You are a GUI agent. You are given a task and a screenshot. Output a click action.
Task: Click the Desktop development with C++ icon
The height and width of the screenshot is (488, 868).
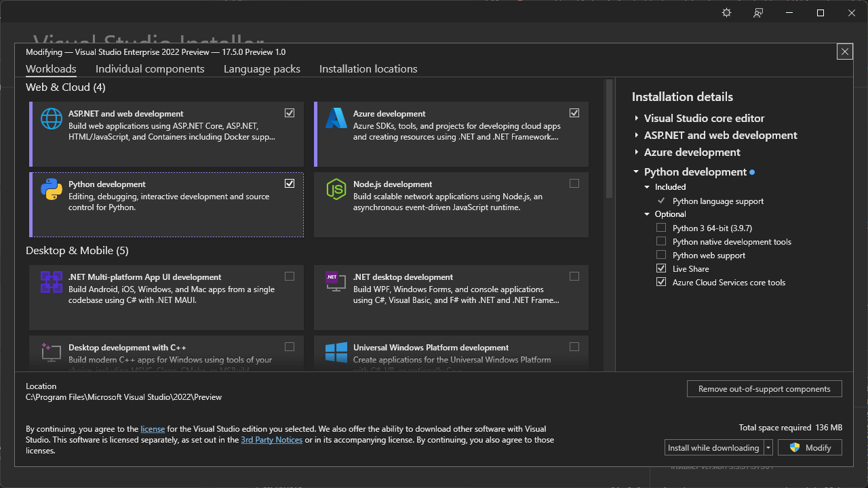click(52, 352)
